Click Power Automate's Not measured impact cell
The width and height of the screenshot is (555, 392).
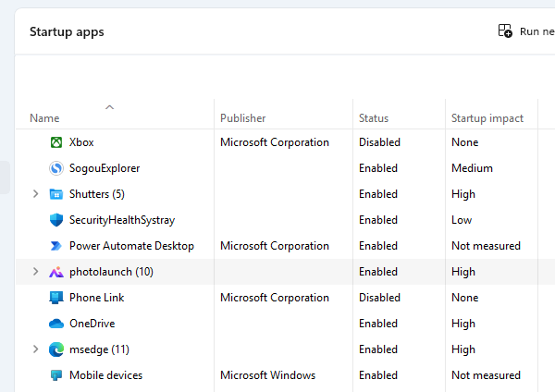point(486,246)
